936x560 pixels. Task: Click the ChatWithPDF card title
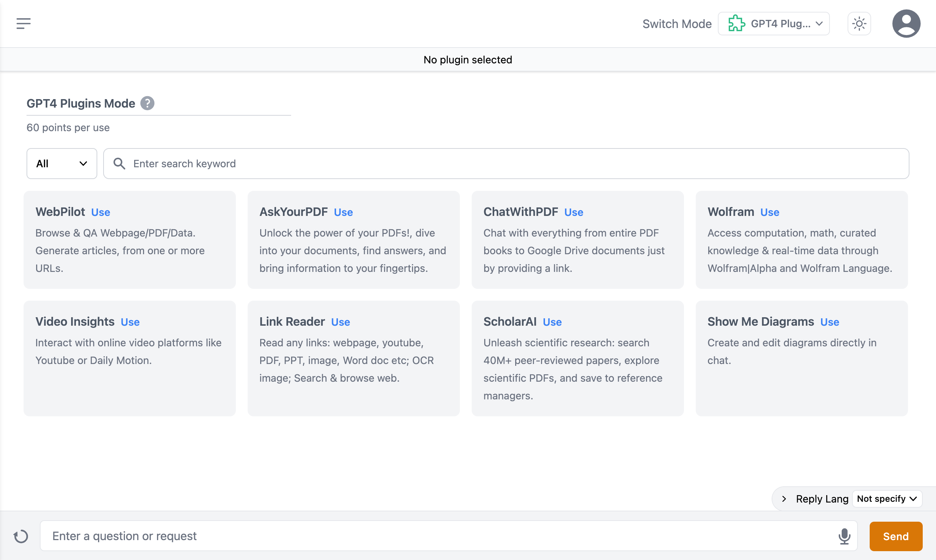click(520, 212)
